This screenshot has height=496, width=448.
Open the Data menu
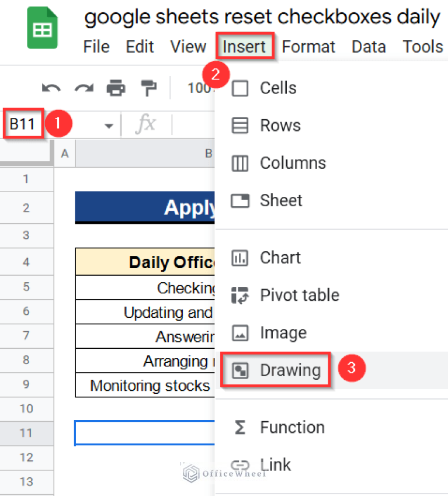pos(369,47)
